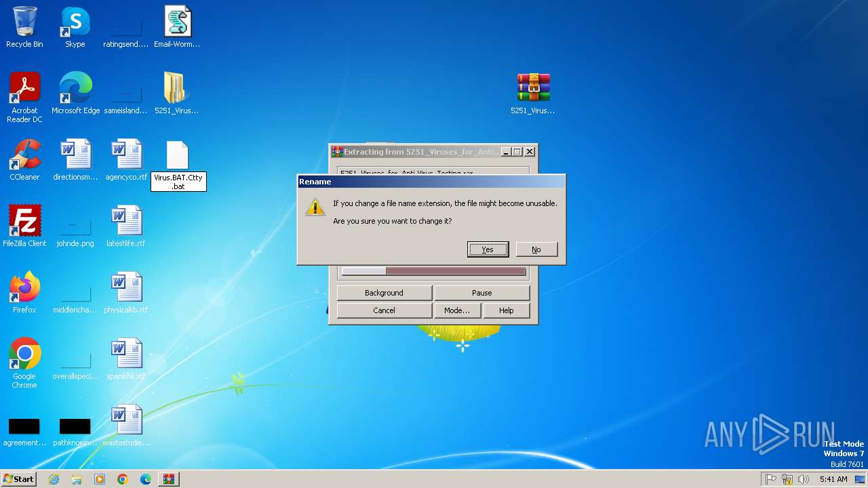
Task: Select the ratingsend file icon
Action: coord(126,27)
